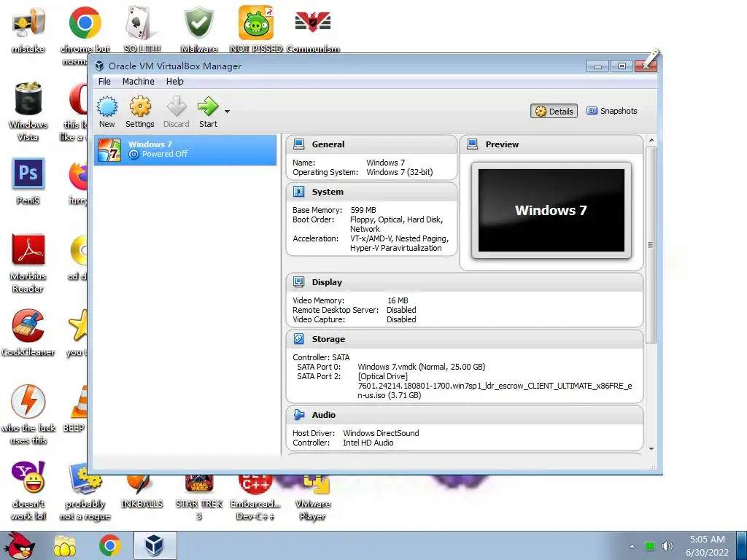Click the Audio section speaker icon
747x560 pixels.
coord(298,415)
